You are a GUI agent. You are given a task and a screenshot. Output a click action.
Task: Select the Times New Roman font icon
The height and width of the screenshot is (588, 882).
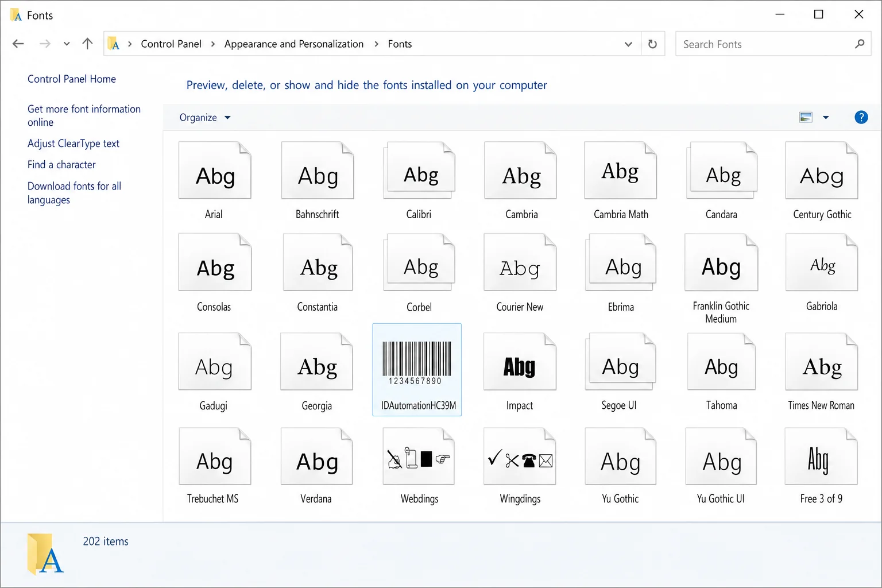[x=822, y=362]
